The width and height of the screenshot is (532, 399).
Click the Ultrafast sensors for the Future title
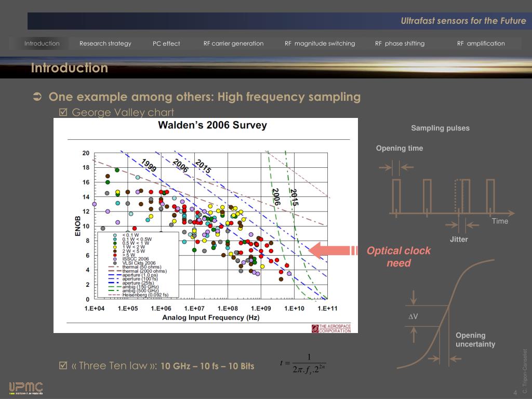coord(463,21)
